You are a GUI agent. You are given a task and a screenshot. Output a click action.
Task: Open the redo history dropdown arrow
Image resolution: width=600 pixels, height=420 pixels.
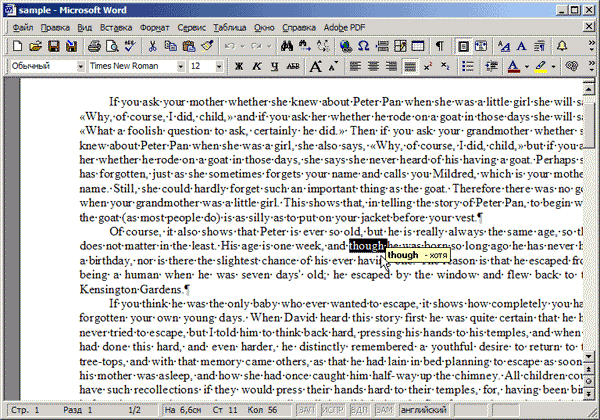click(269, 47)
